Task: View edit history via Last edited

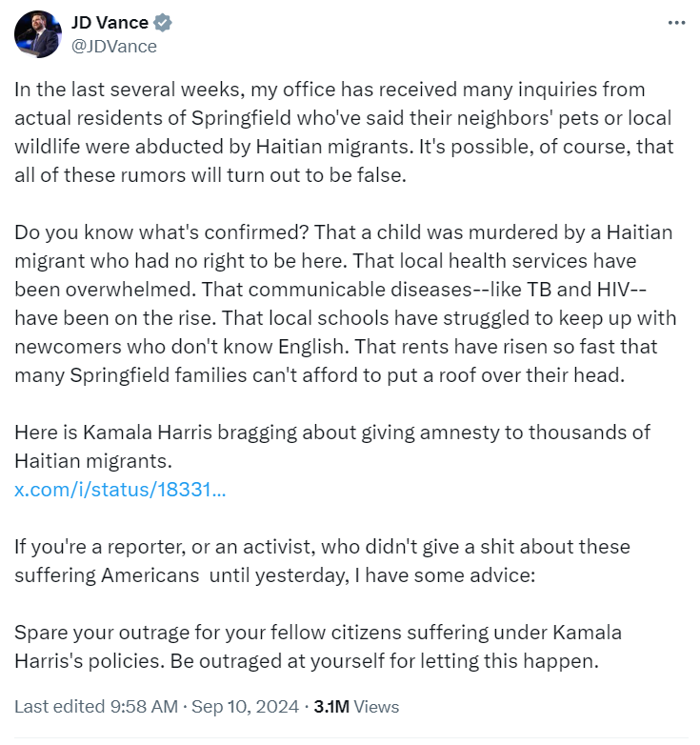Action: click(x=54, y=706)
